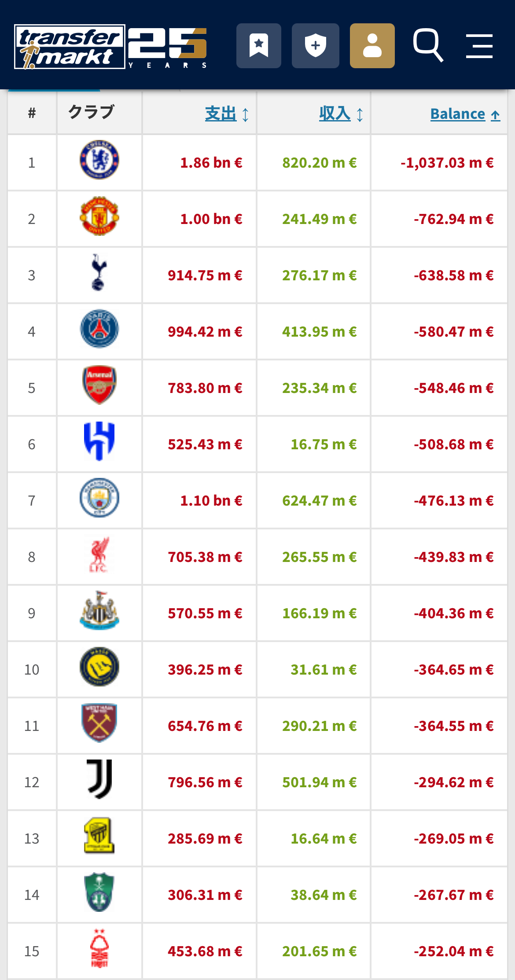
Task: Click the Arsenal club crest
Action: [x=99, y=385]
